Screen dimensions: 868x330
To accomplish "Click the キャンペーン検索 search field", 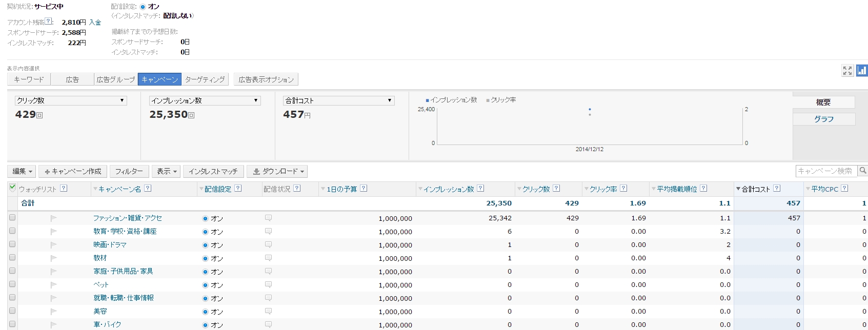I will click(826, 171).
